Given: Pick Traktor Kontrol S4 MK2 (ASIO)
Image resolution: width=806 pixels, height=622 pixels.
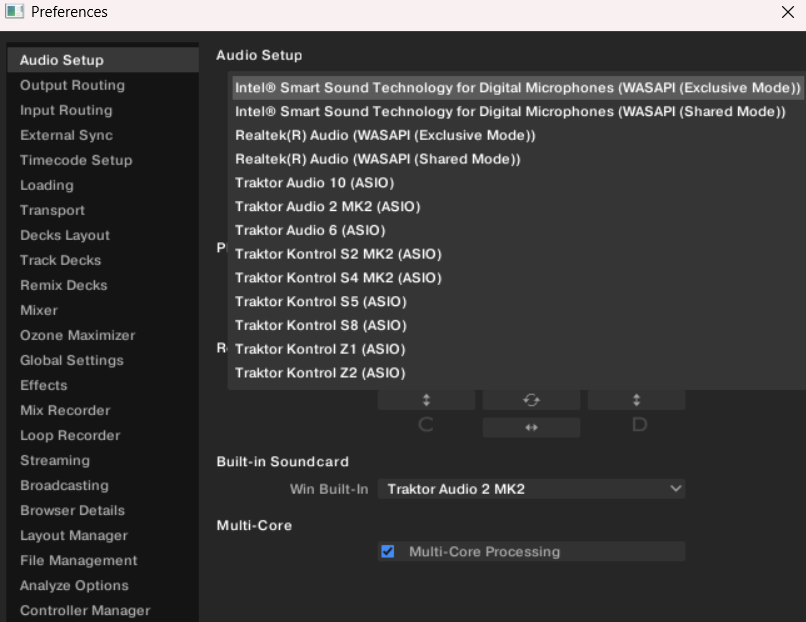Looking at the screenshot, I should pos(337,278).
